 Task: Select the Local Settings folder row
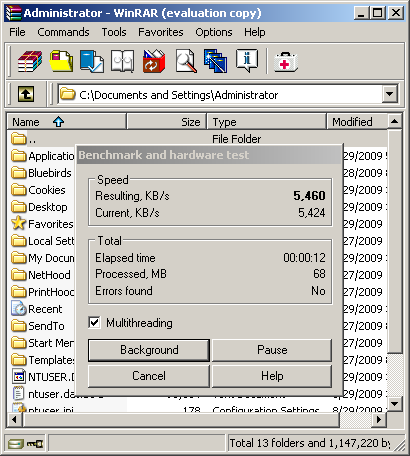pyautogui.click(x=42, y=241)
